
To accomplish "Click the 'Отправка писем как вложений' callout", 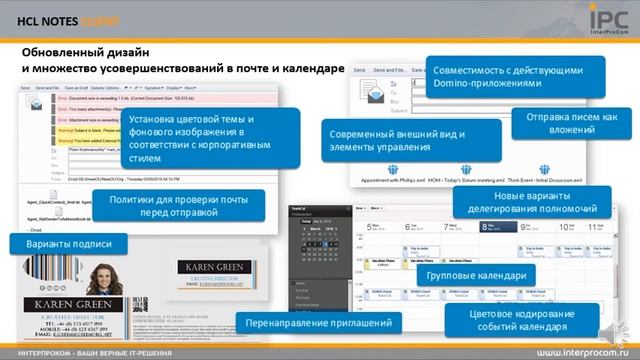I will tap(571, 123).
